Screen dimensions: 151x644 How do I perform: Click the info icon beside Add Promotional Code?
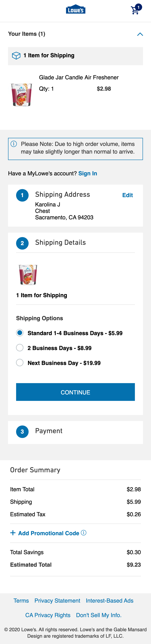[84, 533]
